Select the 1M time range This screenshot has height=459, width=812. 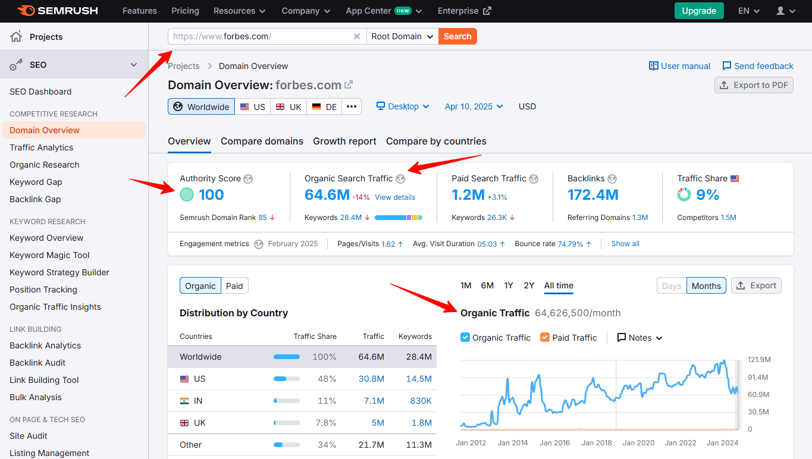tap(466, 285)
